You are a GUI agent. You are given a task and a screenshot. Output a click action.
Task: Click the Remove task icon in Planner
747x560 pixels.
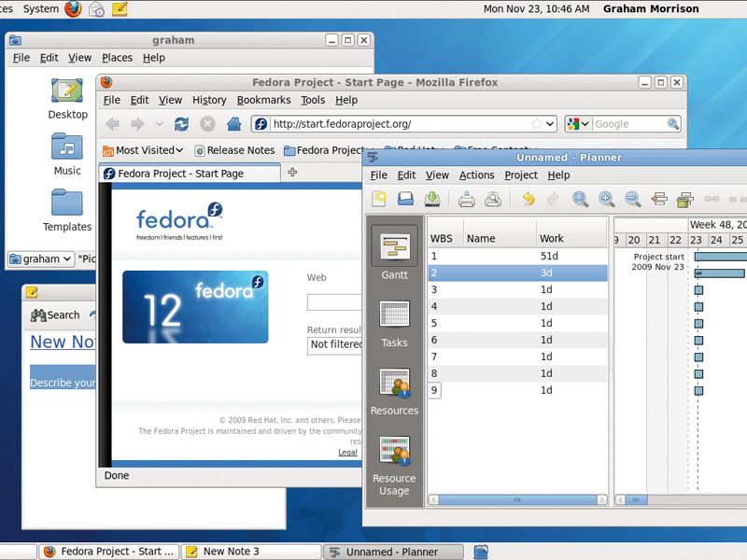click(685, 200)
